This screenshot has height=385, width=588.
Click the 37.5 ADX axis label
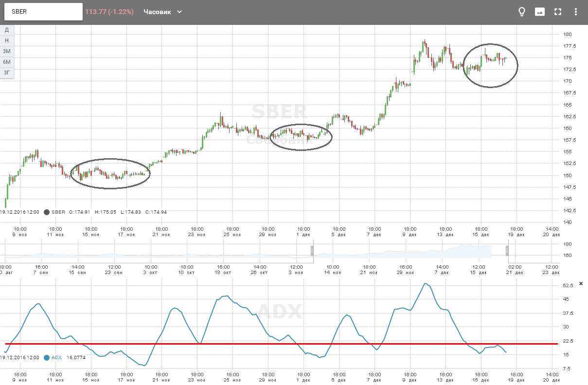tap(569, 313)
